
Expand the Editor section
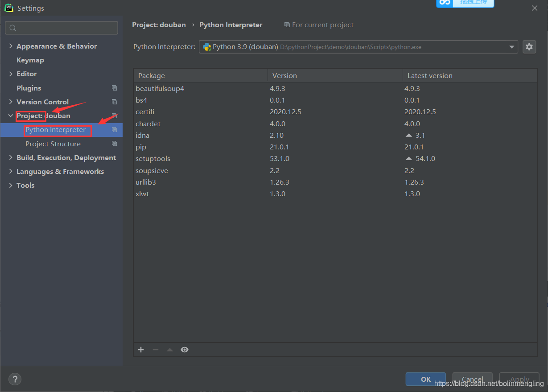pyautogui.click(x=11, y=74)
